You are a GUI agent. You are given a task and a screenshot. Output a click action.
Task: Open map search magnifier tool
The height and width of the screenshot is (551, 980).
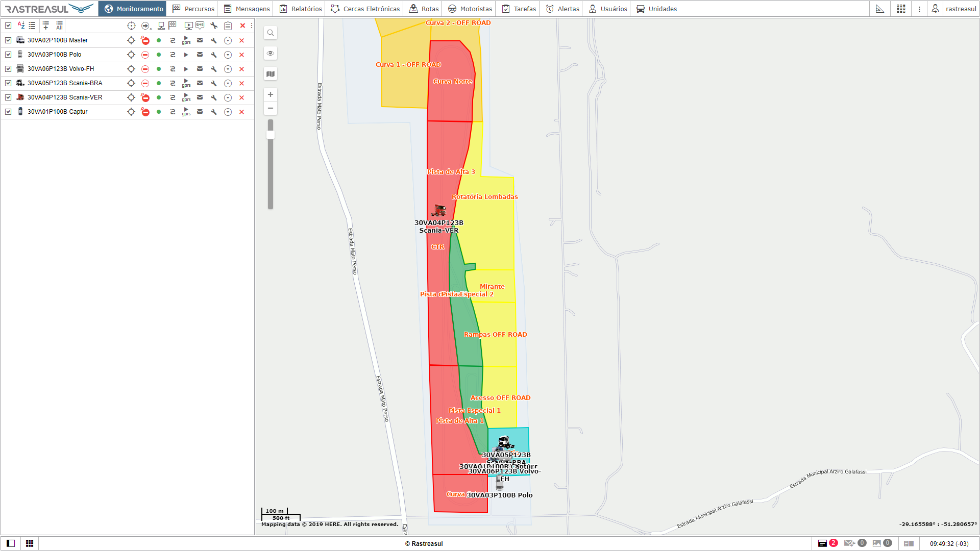pos(271,33)
